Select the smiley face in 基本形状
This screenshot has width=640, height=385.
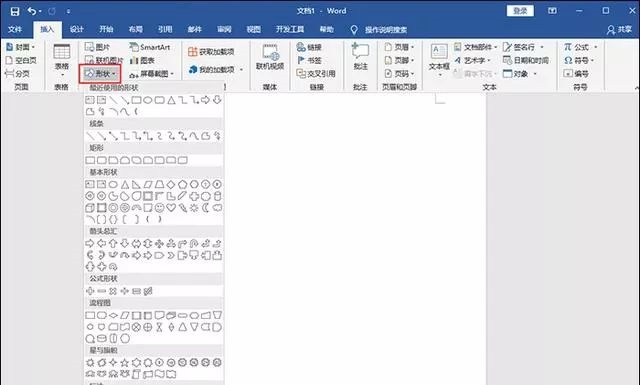click(x=160, y=208)
